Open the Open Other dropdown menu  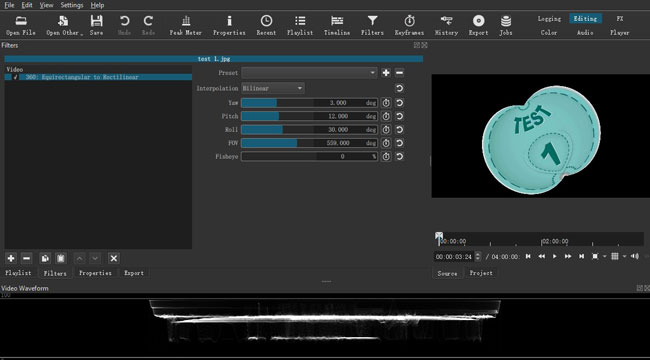click(x=64, y=25)
